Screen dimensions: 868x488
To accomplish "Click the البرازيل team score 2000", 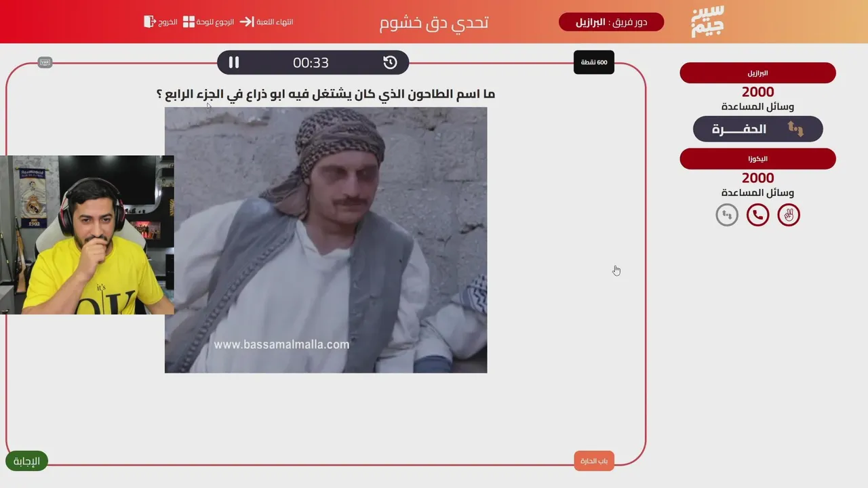I will click(757, 92).
